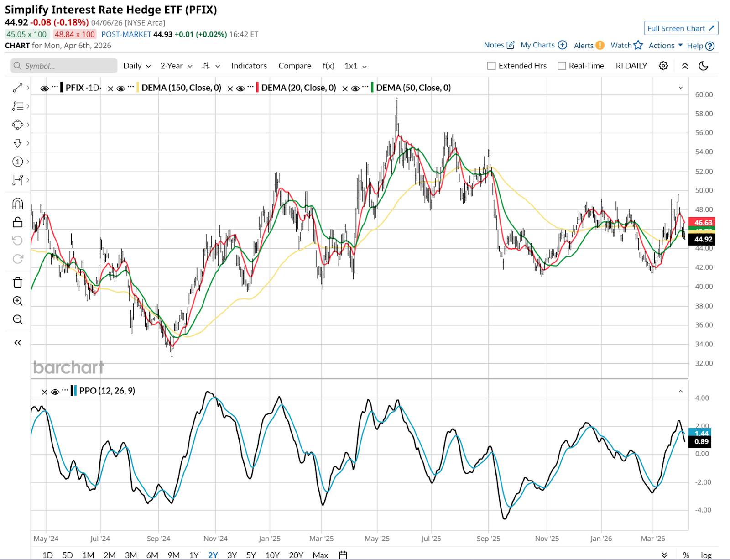
Task: Click the lock drawings icon
Action: [17, 222]
